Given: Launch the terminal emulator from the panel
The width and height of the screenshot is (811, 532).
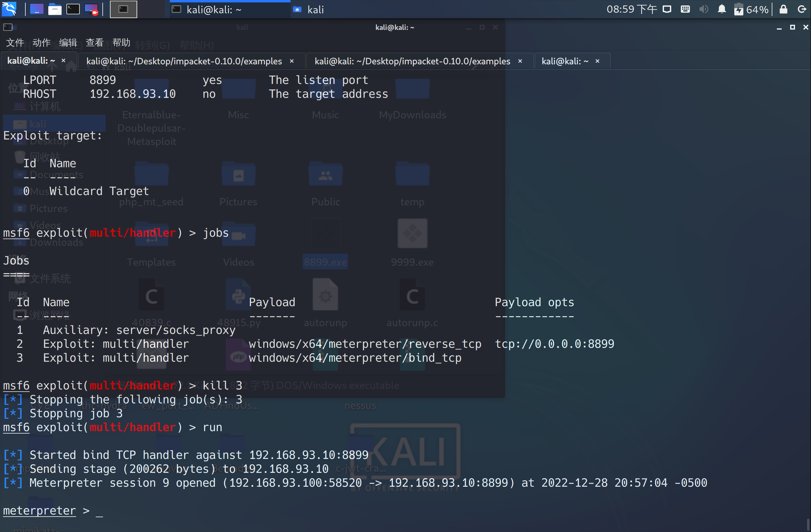Looking at the screenshot, I should [73, 9].
